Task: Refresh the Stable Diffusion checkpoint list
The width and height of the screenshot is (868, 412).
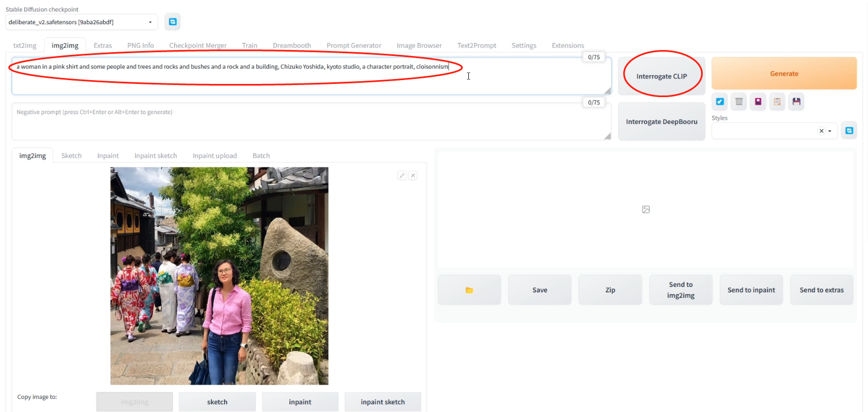Action: coord(172,22)
